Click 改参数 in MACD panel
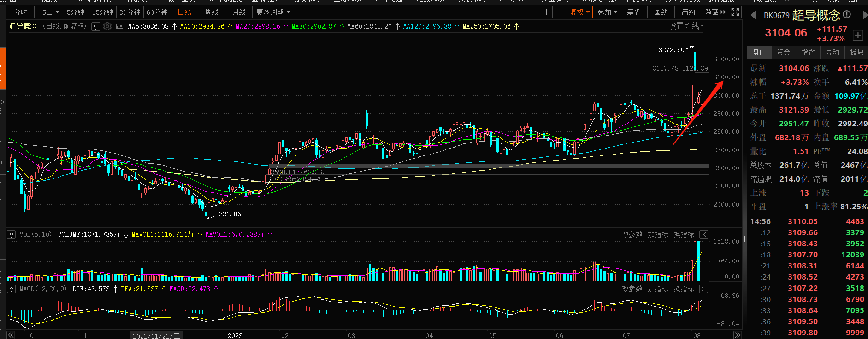Viewport: 868px width, 339px height. click(632, 289)
